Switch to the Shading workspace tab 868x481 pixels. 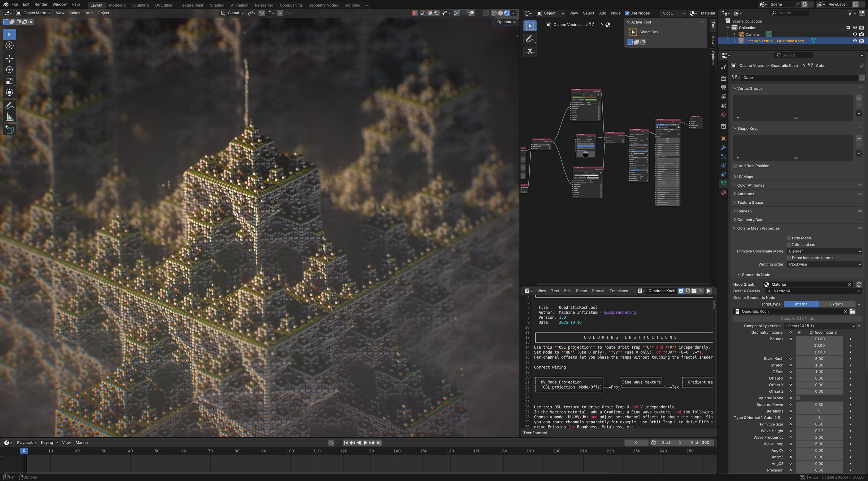click(217, 5)
